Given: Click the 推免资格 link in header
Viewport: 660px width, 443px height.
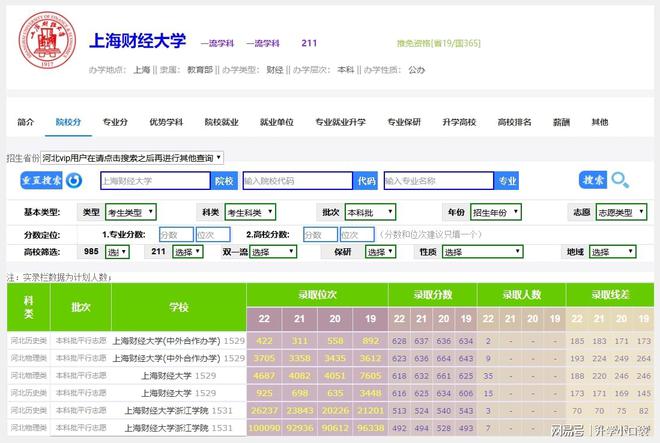Looking at the screenshot, I should click(x=439, y=43).
